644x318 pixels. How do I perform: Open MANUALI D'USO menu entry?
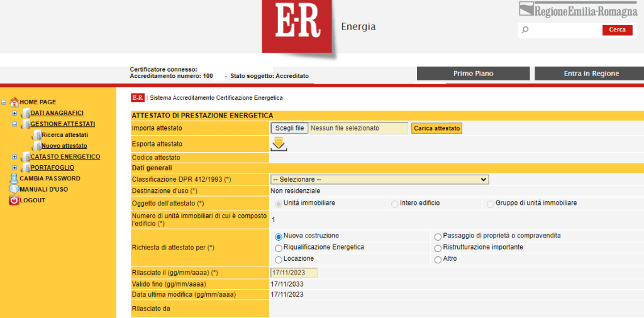point(44,190)
